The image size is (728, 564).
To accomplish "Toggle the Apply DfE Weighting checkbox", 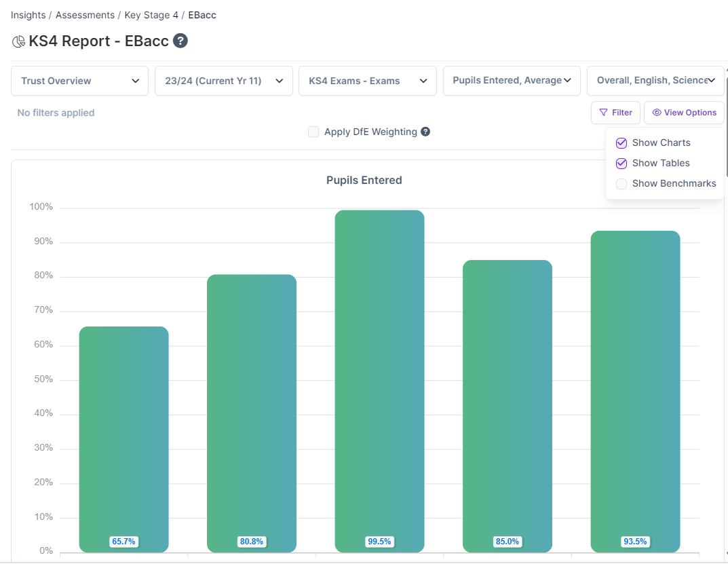I will (x=313, y=132).
